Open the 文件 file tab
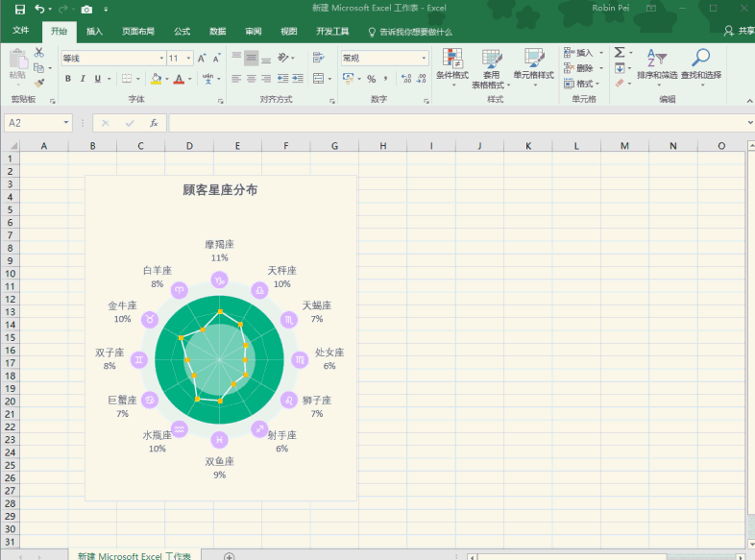Viewport: 755px width, 560px height. (x=21, y=31)
